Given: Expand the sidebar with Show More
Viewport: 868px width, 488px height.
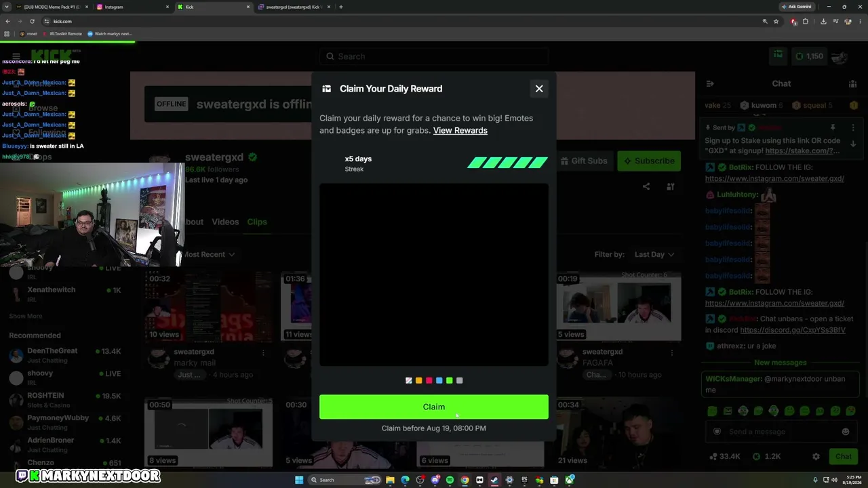Looking at the screenshot, I should (26, 316).
